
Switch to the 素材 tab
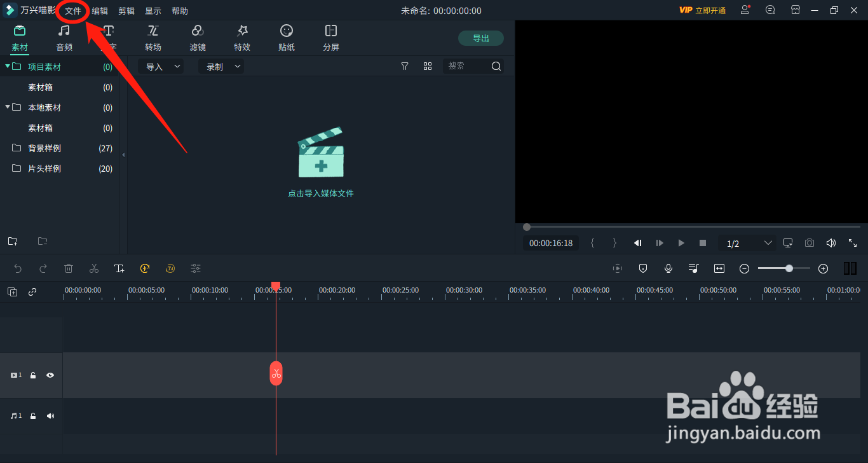[x=20, y=38]
